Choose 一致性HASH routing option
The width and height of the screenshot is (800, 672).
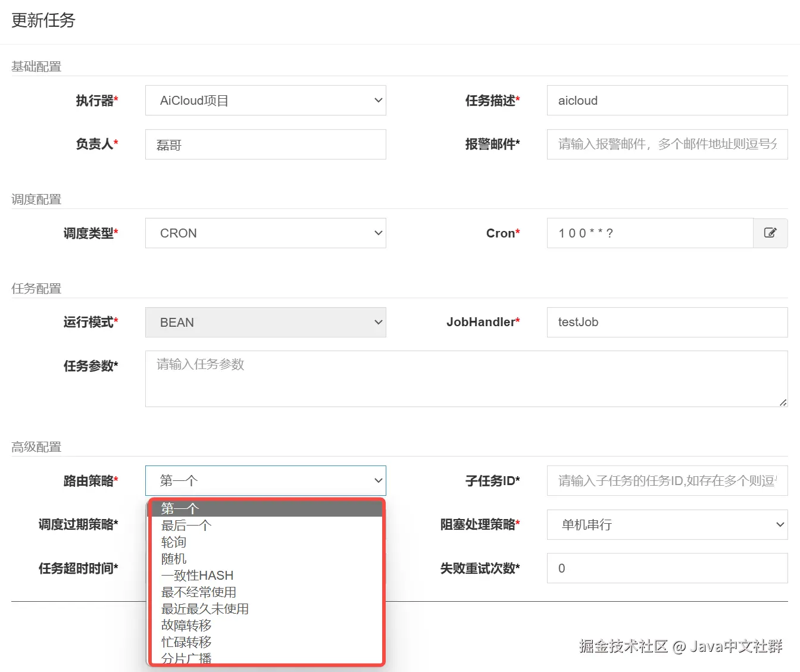265,576
